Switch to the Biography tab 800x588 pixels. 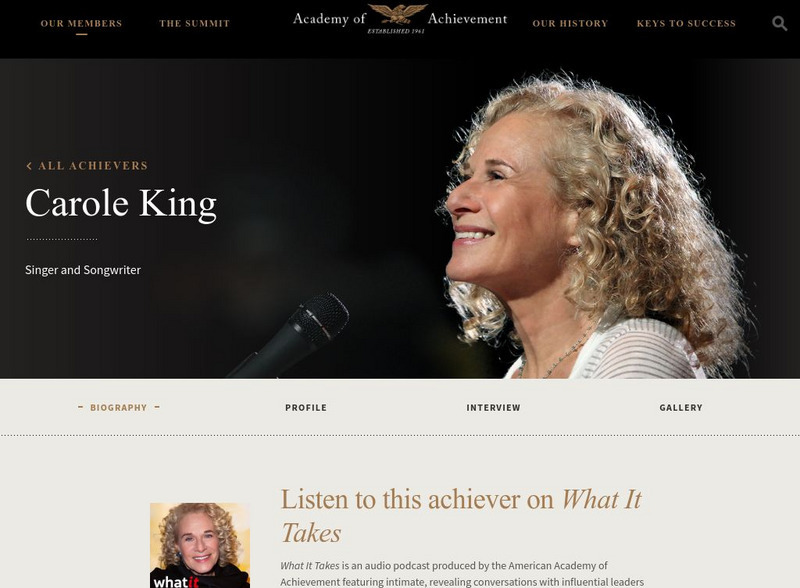tap(118, 408)
